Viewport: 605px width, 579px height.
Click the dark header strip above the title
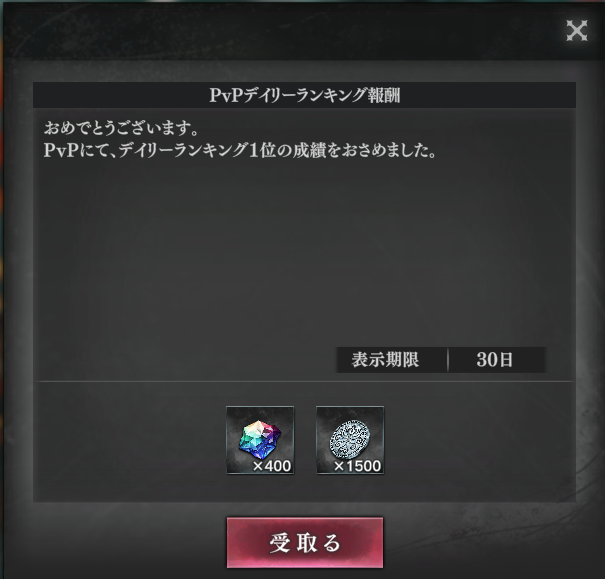[x=286, y=31]
